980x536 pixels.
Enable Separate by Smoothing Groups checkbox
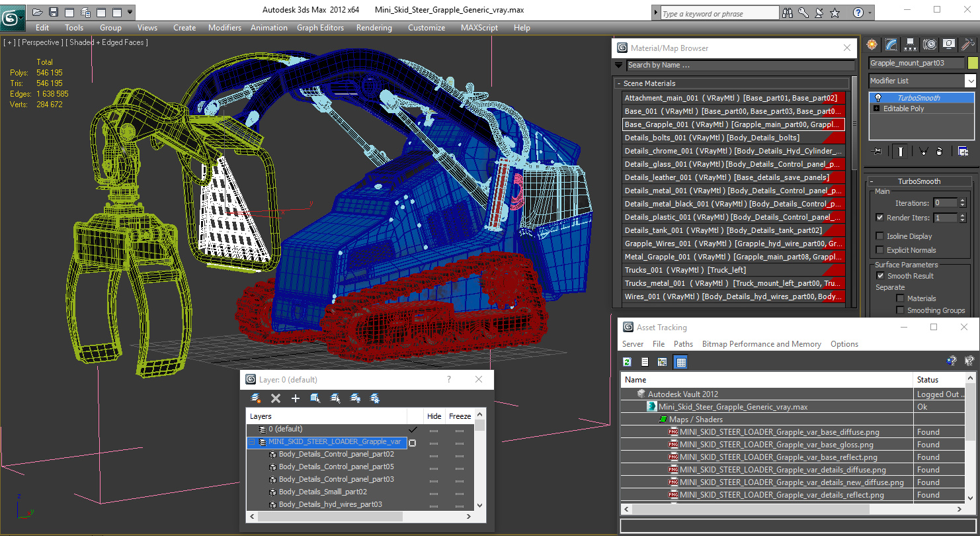coord(900,310)
